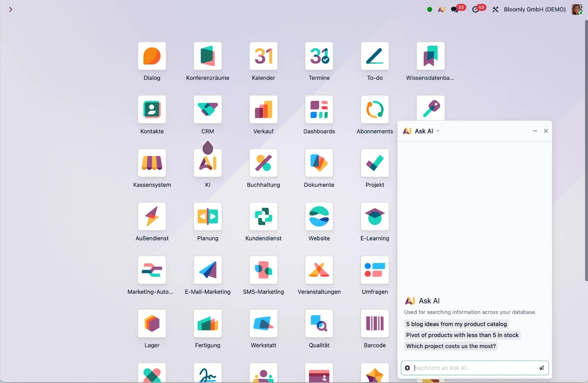Open the E-Mail-Marketing app
The image size is (588, 383).
tap(207, 270)
